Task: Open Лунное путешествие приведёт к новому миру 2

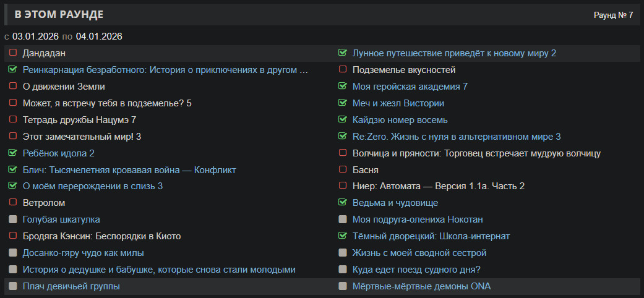Action: coord(454,53)
